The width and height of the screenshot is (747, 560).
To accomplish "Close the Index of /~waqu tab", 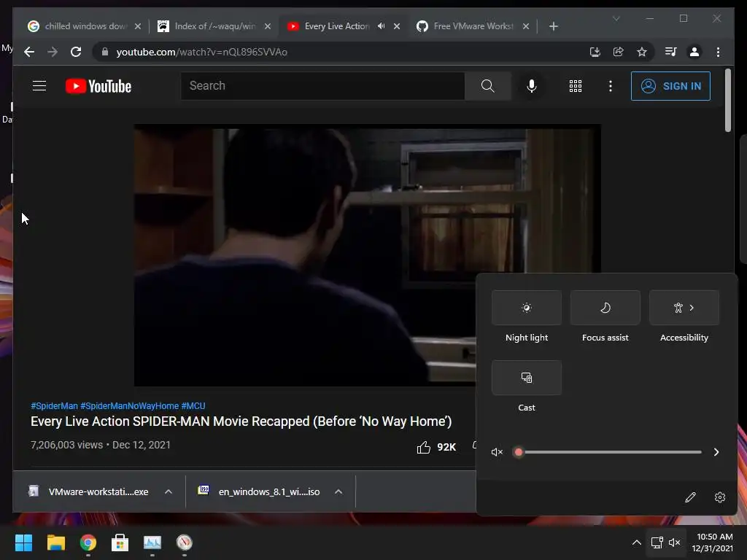I will tap(267, 26).
